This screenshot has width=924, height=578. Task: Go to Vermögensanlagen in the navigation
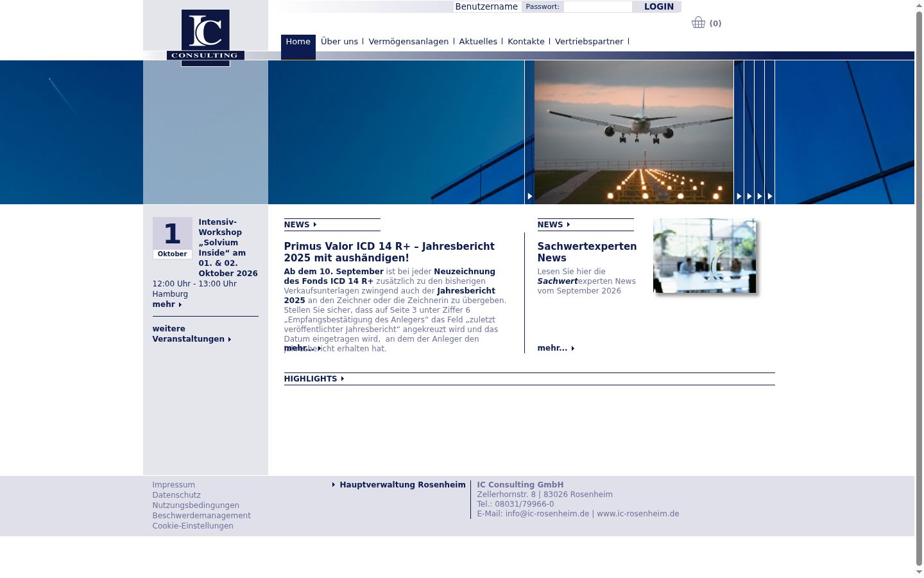tap(409, 42)
